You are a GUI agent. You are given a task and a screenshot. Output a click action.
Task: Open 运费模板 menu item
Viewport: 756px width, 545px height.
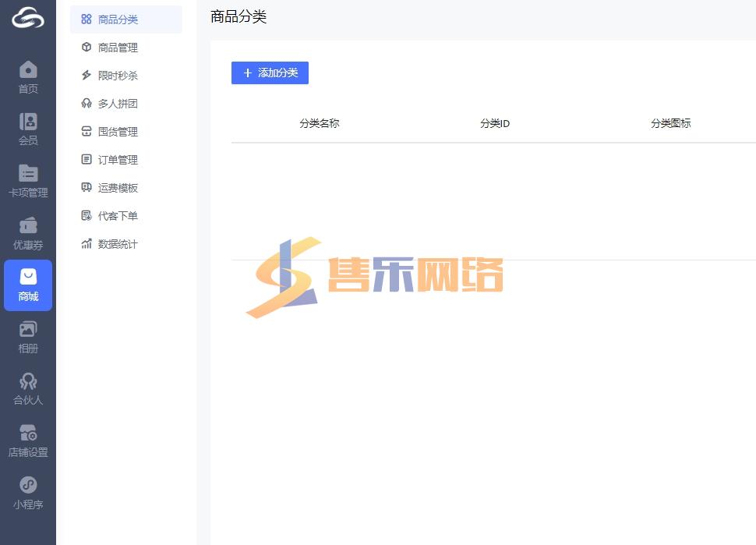[x=125, y=188]
